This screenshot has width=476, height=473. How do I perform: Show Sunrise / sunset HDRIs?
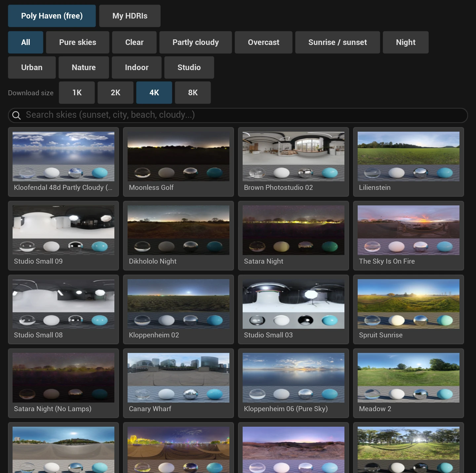pyautogui.click(x=337, y=42)
